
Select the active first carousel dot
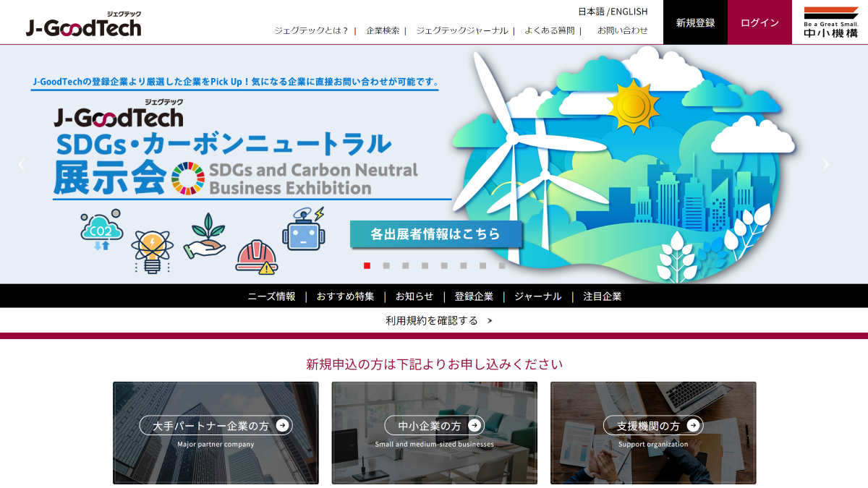pos(368,265)
